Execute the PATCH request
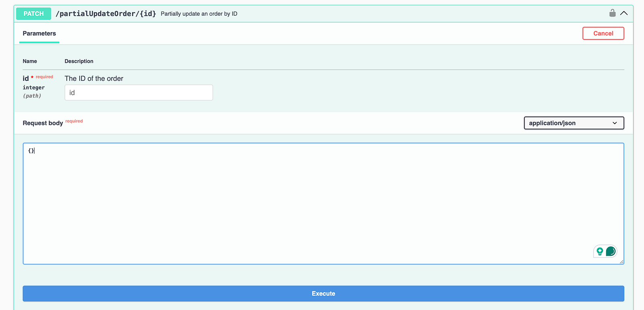 point(323,294)
